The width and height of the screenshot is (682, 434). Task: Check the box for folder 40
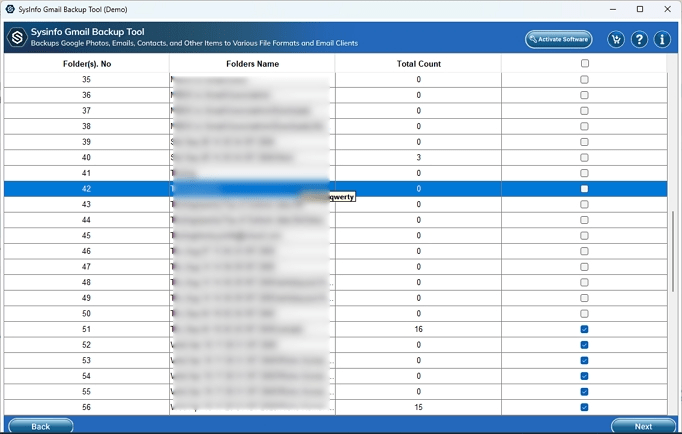coord(584,157)
